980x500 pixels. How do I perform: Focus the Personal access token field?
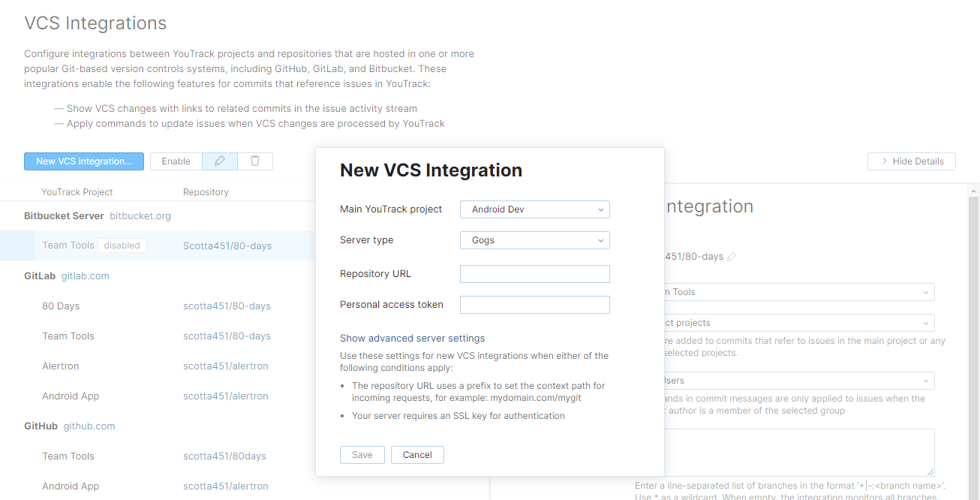pos(534,305)
